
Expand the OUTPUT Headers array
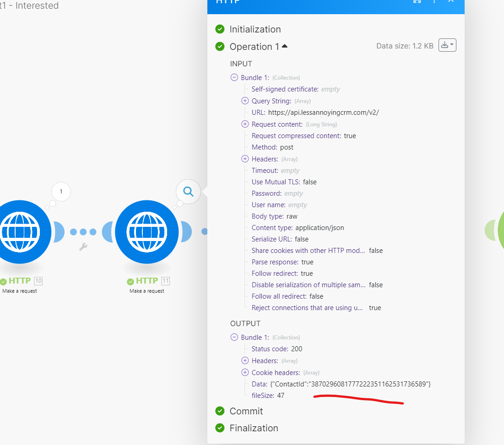click(245, 360)
